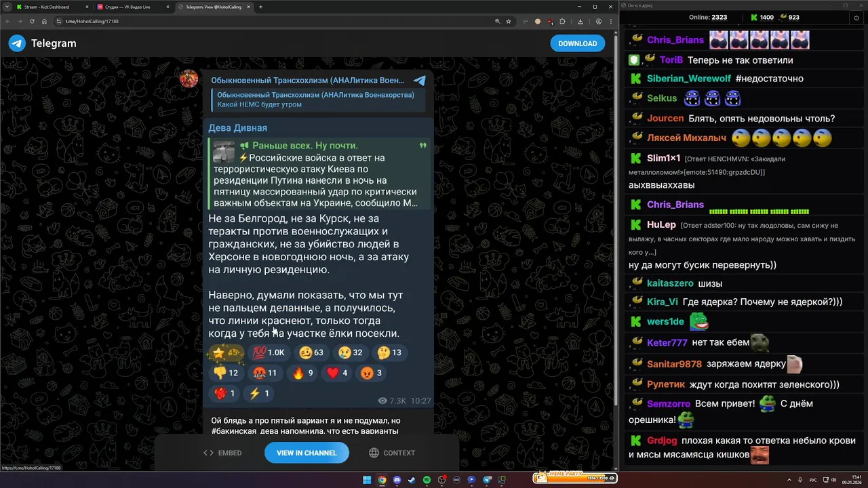Go to the browser home page
868x488 pixels.
(x=43, y=21)
